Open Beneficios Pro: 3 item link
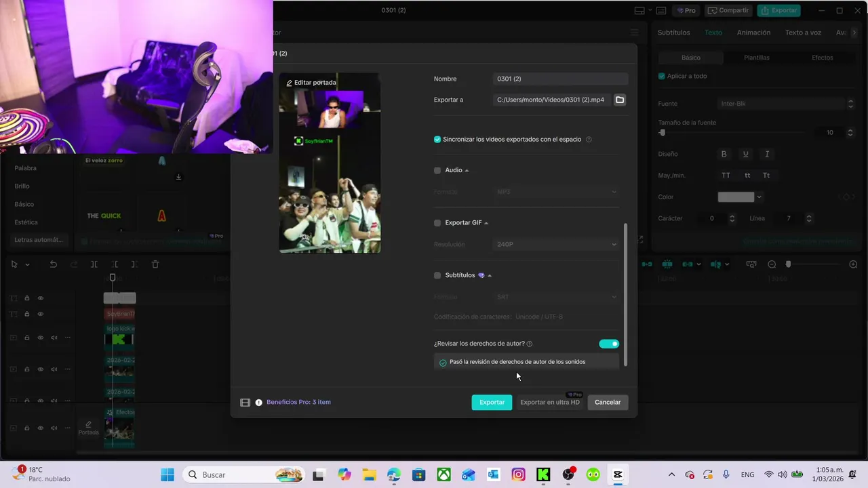 click(298, 402)
